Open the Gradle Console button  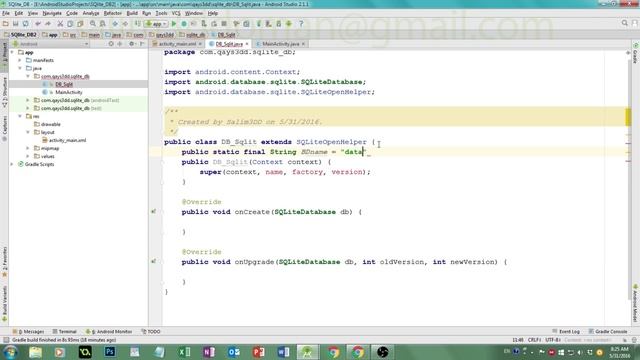click(x=608, y=331)
